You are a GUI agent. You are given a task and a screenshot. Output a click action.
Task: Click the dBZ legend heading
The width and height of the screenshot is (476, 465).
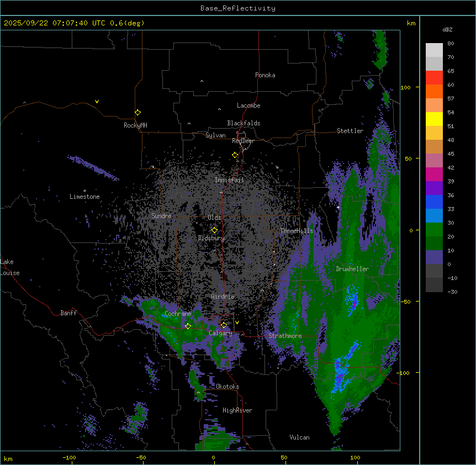coord(448,29)
